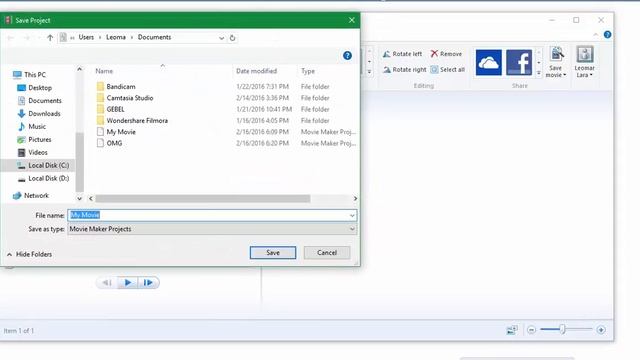640x360 pixels.
Task: Sort files by Type column
Action: (x=308, y=71)
